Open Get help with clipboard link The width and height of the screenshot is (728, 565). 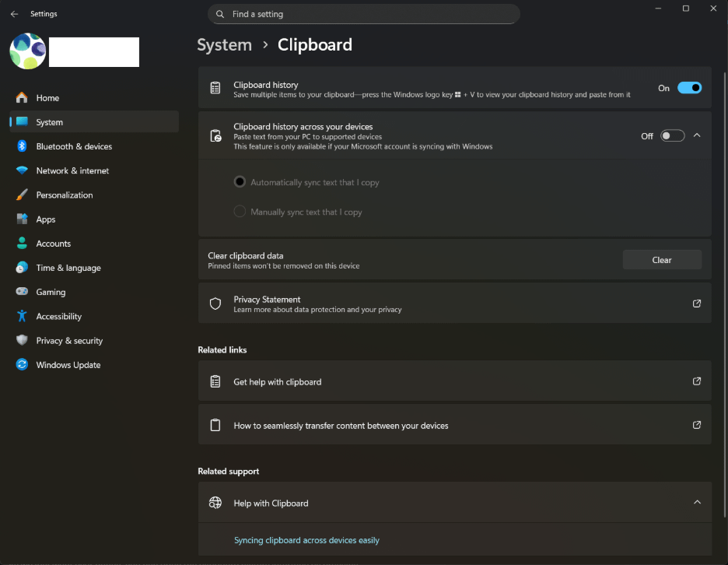454,381
